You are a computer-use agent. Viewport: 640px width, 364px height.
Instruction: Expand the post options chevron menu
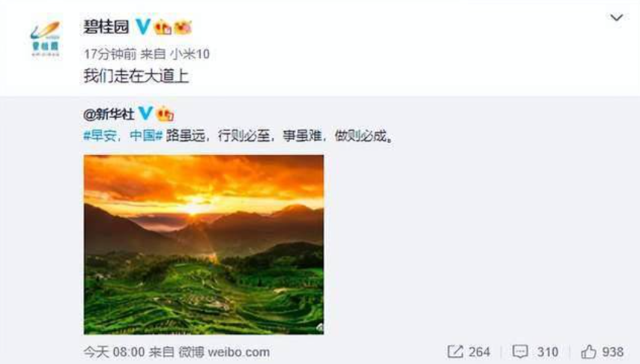(616, 17)
